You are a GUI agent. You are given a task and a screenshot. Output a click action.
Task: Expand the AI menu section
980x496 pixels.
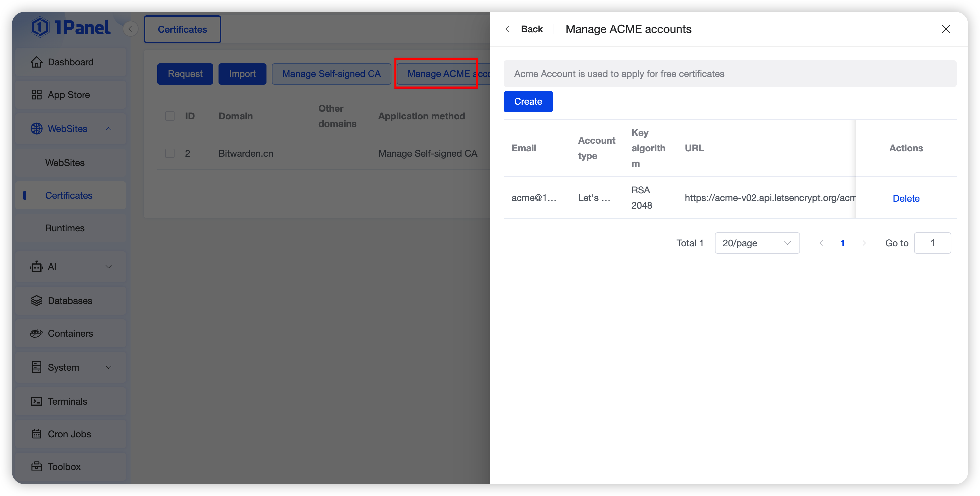pyautogui.click(x=108, y=267)
